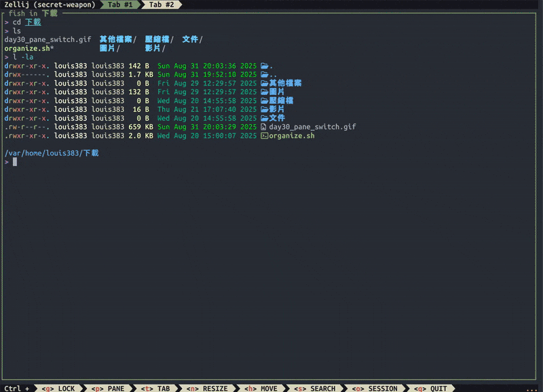Click the 'ls' command line
The image size is (543, 392).
pyautogui.click(x=16, y=31)
